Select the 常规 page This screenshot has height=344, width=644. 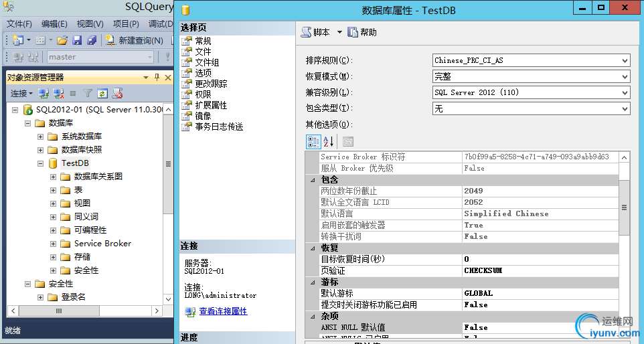(x=203, y=41)
